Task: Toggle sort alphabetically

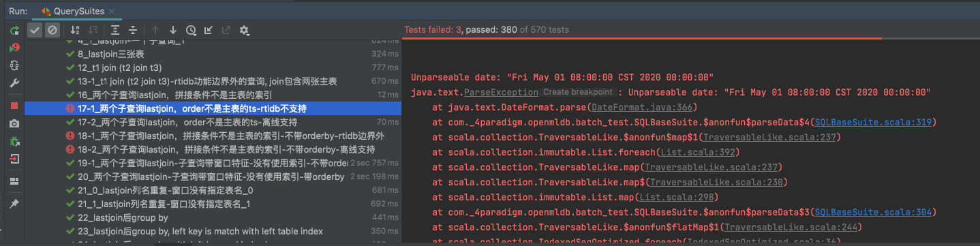Action: click(x=76, y=30)
